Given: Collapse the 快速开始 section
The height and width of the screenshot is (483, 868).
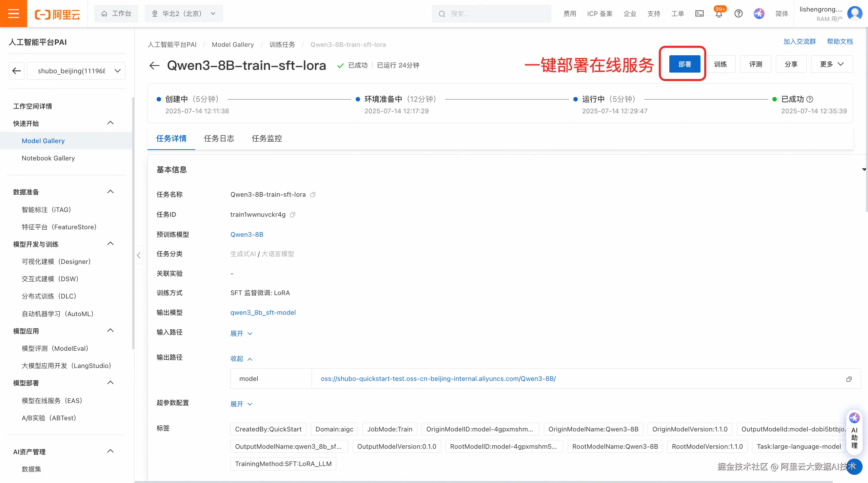Looking at the screenshot, I should pos(111,123).
